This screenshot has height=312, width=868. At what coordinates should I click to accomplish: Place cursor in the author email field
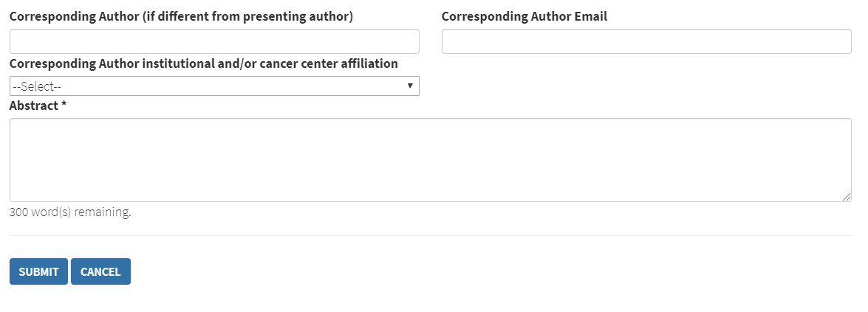point(646,41)
